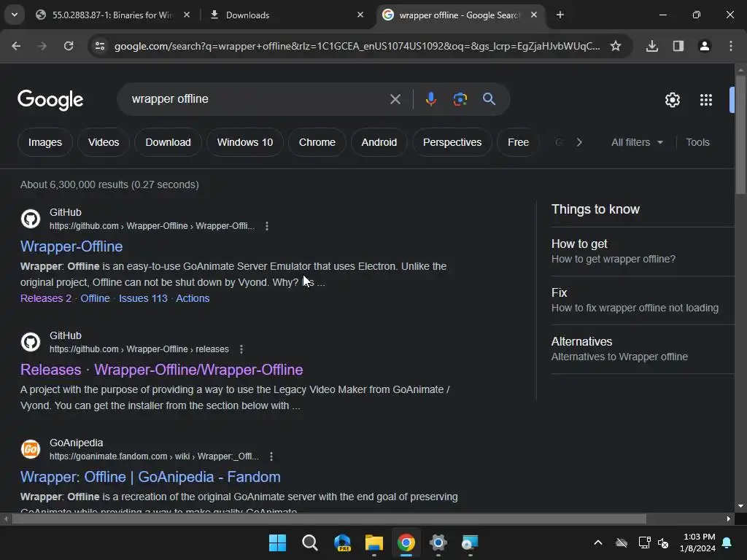Open 'Alternatives' things to know item

[642, 349]
